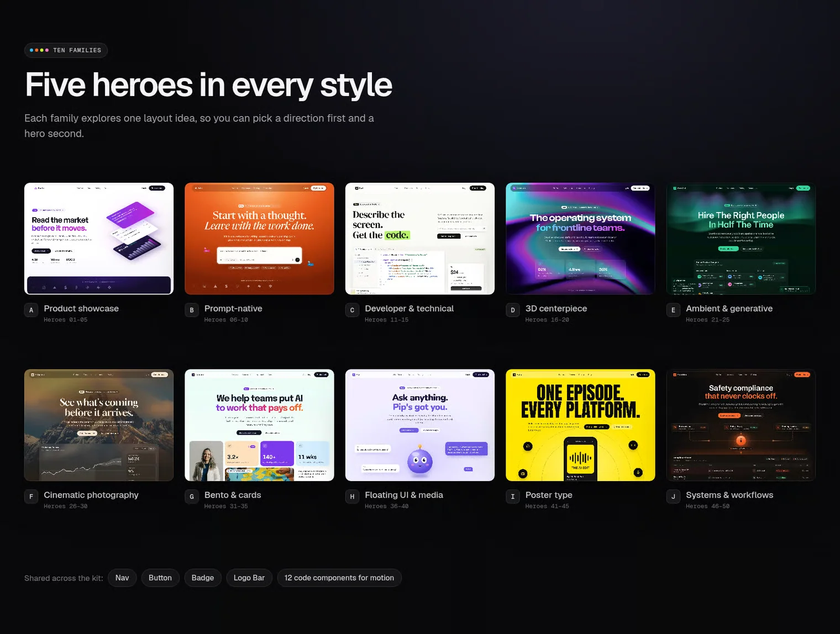This screenshot has width=840, height=634.
Task: Open the Product showcase hero thumbnail
Action: 99,239
